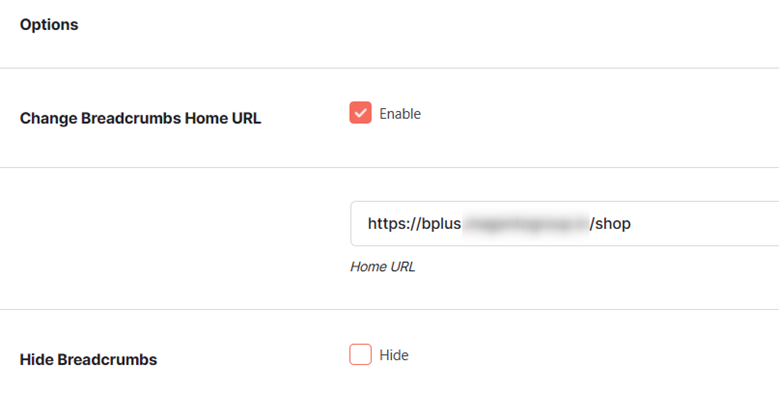The width and height of the screenshot is (779, 393).
Task: Click the italic "Home URL" field description
Action: 383,267
